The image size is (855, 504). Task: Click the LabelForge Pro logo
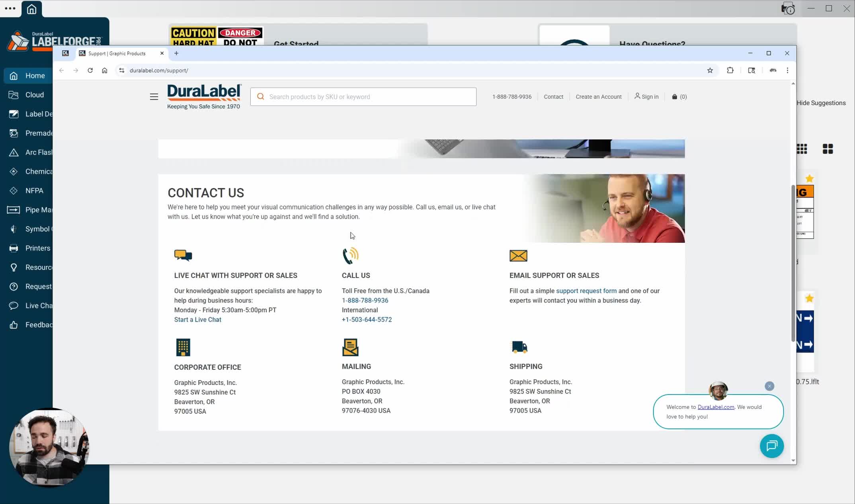click(55, 41)
